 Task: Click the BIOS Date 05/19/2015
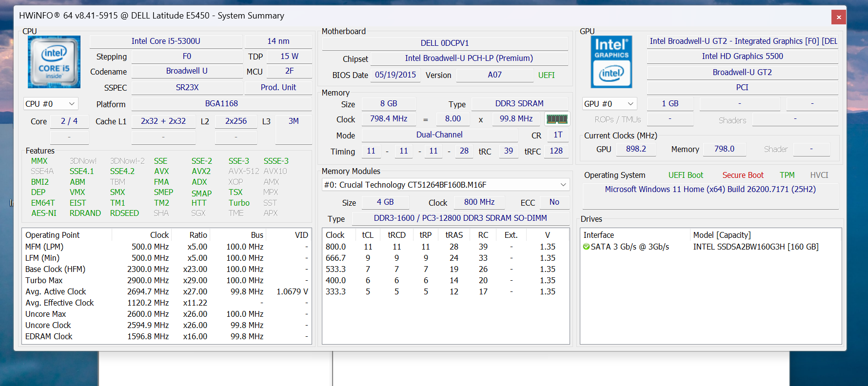click(x=395, y=75)
